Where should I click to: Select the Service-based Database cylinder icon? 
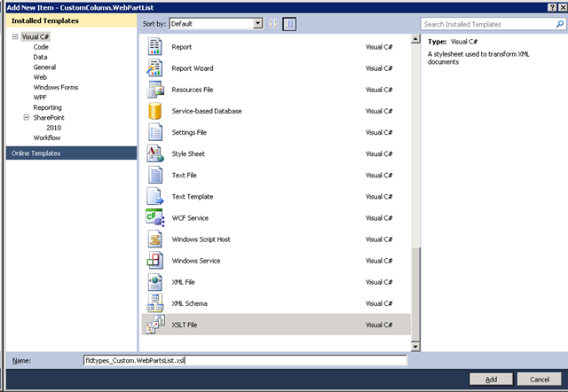(x=154, y=111)
